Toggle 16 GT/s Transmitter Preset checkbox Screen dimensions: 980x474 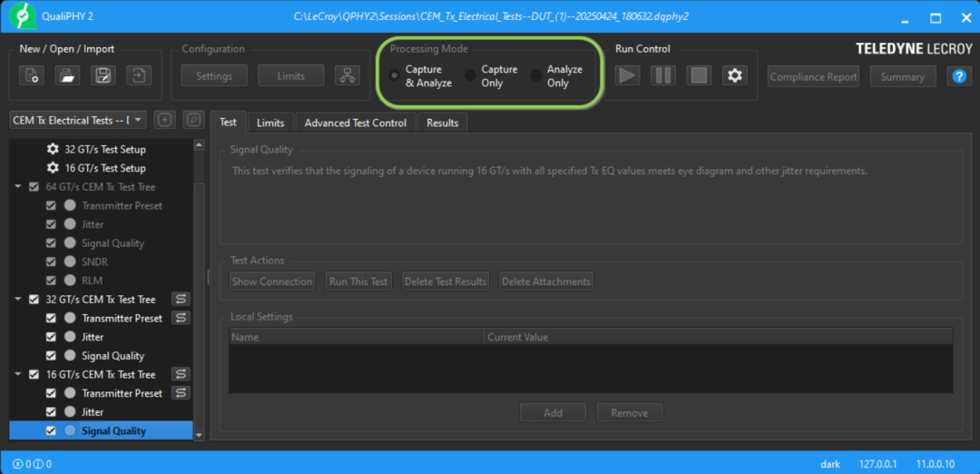pos(51,393)
